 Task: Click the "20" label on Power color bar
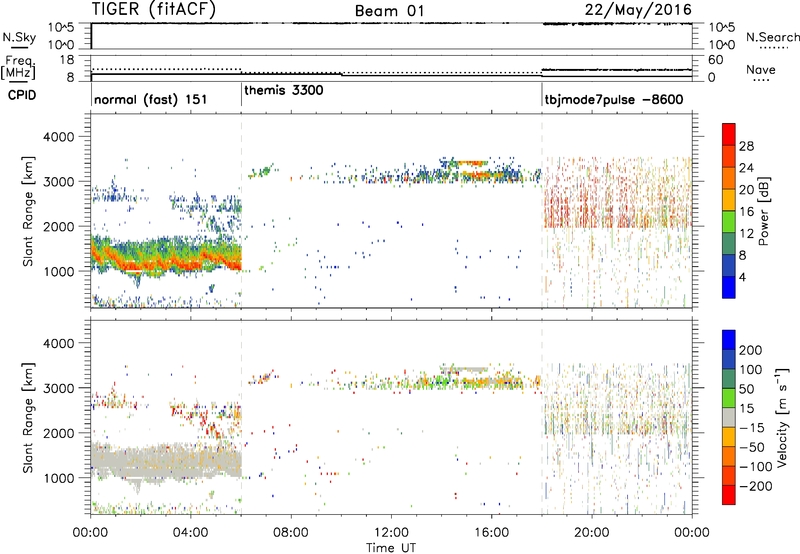[x=746, y=190]
